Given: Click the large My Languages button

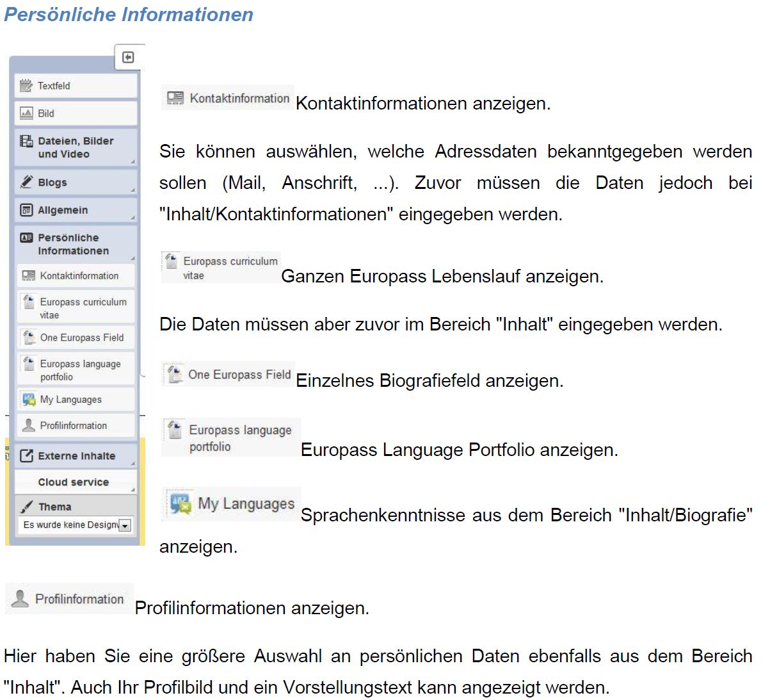Looking at the screenshot, I should tap(232, 504).
